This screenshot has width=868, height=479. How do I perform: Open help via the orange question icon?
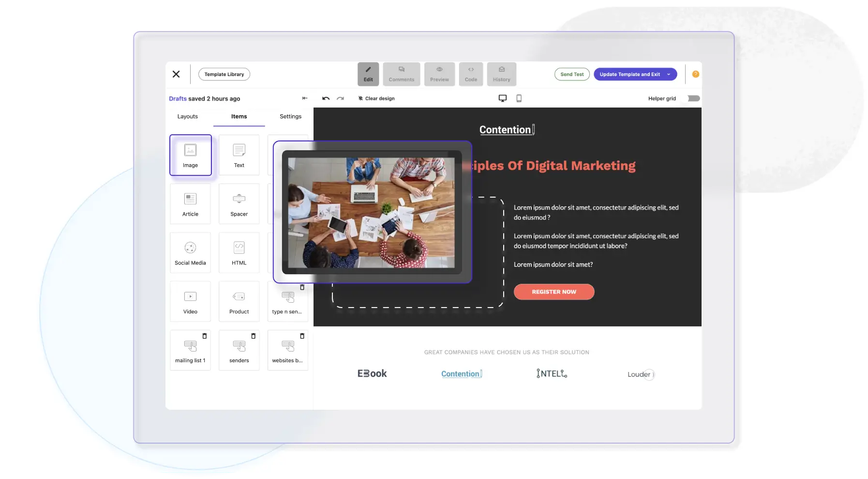coord(696,74)
